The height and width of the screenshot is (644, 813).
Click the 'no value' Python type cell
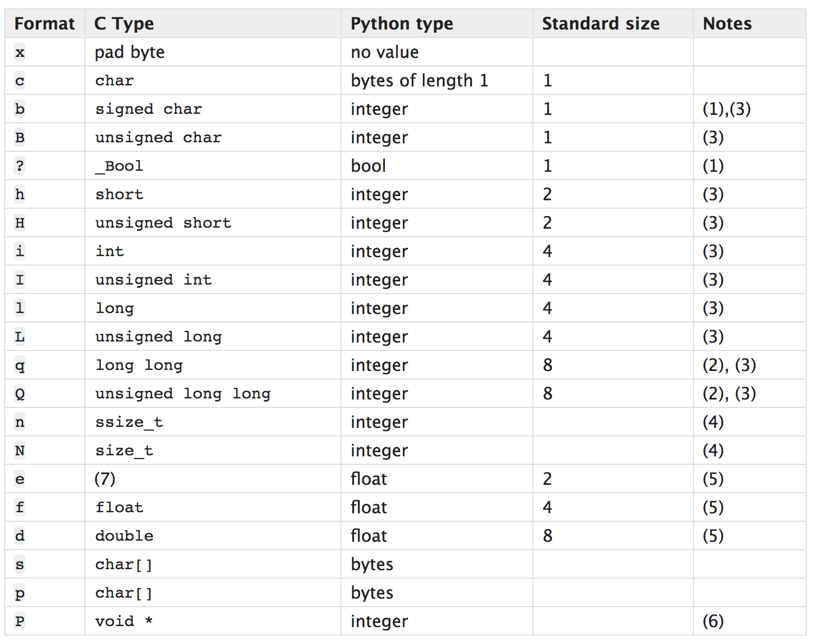point(384,52)
